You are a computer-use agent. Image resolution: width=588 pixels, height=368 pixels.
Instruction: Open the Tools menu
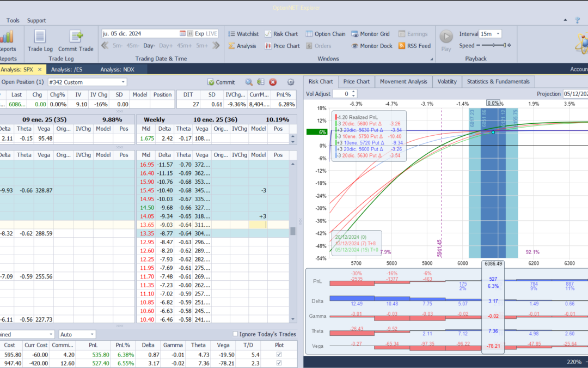click(13, 20)
